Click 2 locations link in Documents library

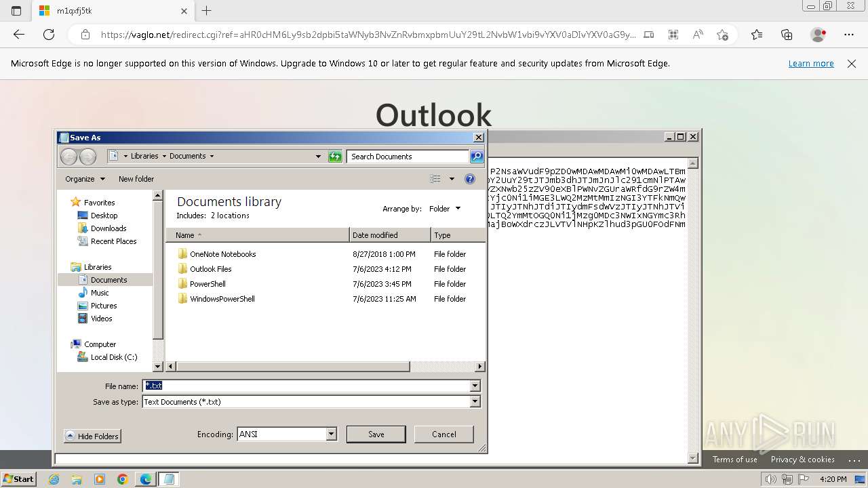pyautogui.click(x=230, y=216)
